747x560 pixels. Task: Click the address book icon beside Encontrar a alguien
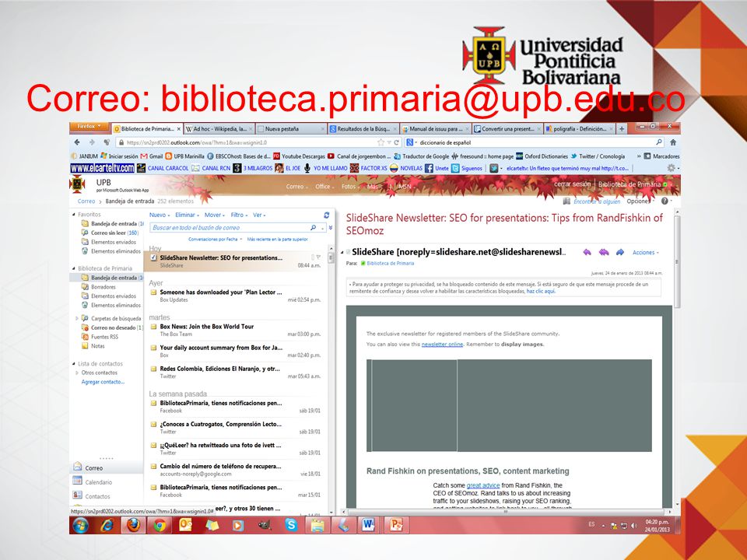click(x=566, y=201)
